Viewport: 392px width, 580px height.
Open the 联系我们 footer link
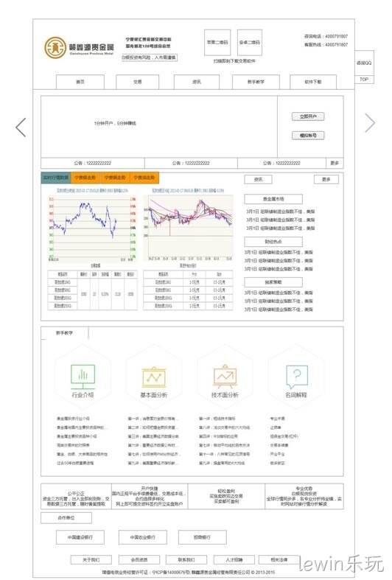[186, 559]
